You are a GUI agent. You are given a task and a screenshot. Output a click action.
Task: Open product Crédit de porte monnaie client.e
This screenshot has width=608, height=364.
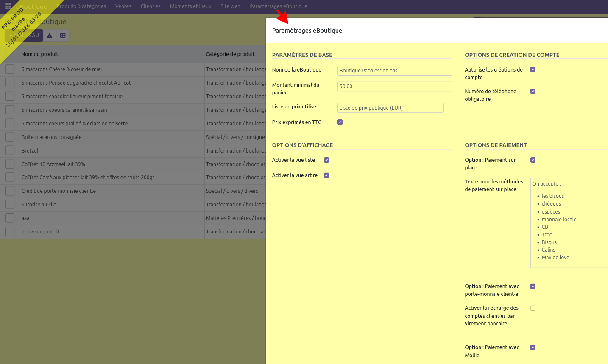click(59, 191)
